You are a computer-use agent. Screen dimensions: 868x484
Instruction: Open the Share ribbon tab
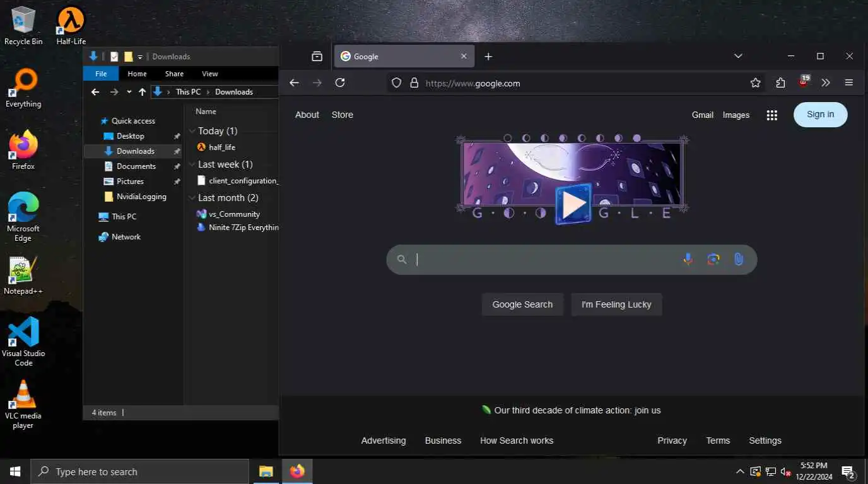click(x=174, y=74)
